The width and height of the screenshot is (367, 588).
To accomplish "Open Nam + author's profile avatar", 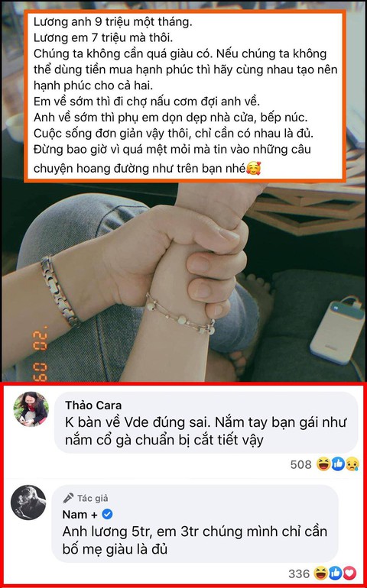I will [x=28, y=502].
